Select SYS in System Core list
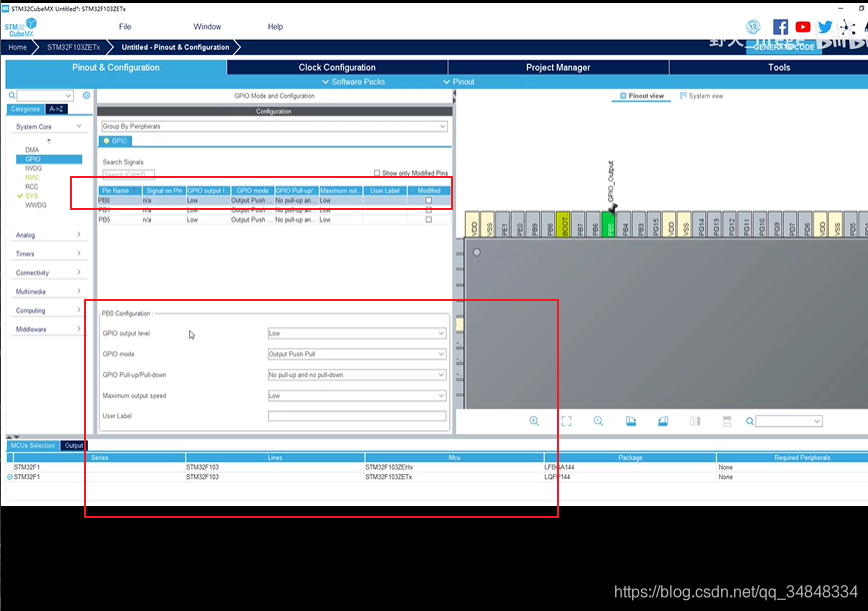This screenshot has width=868, height=611. [x=32, y=196]
